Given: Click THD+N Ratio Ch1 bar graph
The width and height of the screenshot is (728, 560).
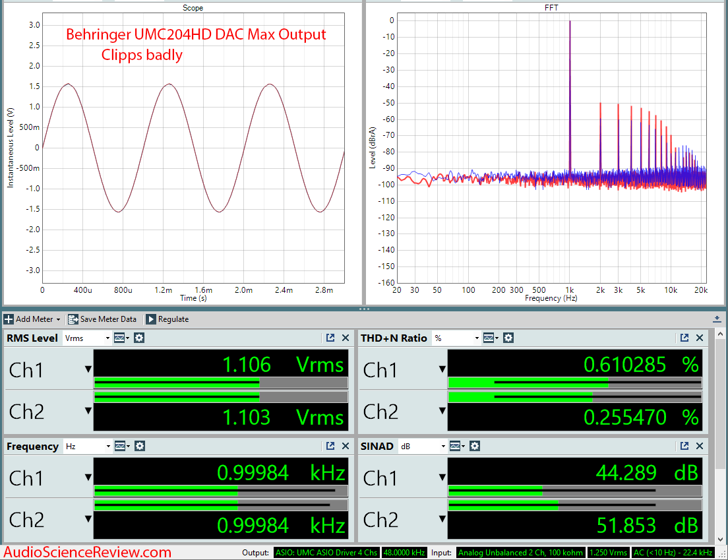Looking at the screenshot, I should 575,383.
